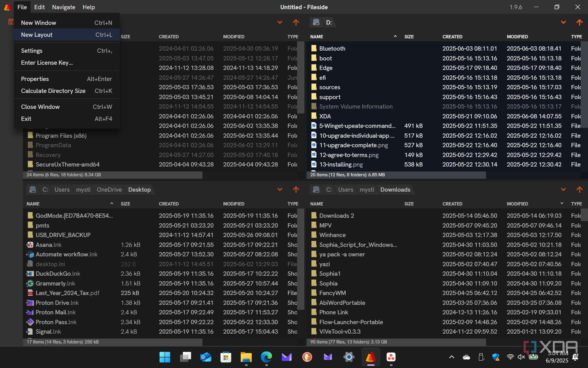Sort D: pane by NAME column
This screenshot has width=588, height=368.
coord(317,36)
